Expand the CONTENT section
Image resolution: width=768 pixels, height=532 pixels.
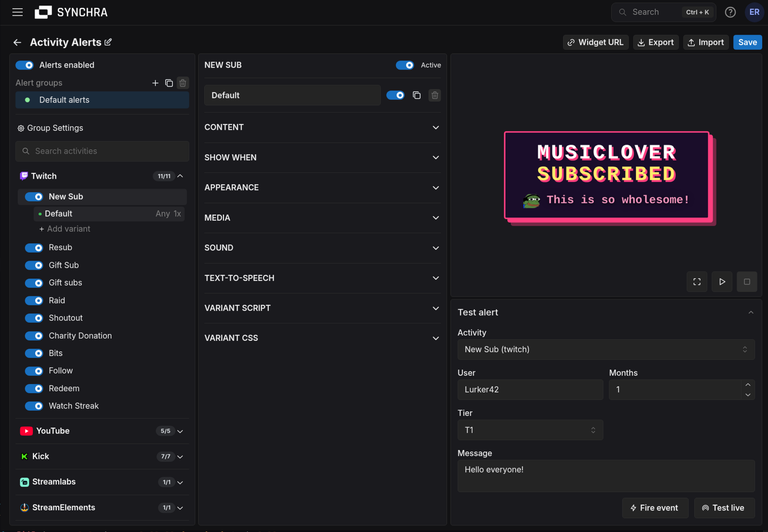[322, 127]
